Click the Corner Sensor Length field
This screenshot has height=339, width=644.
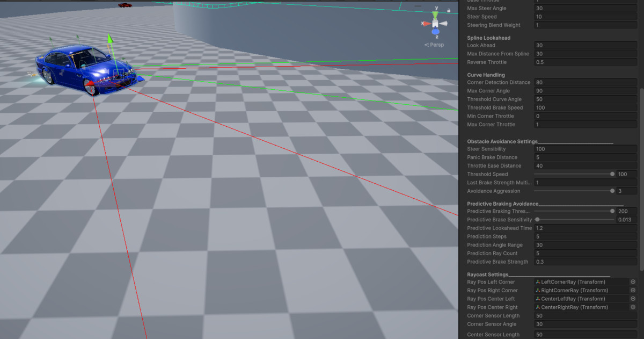586,316
